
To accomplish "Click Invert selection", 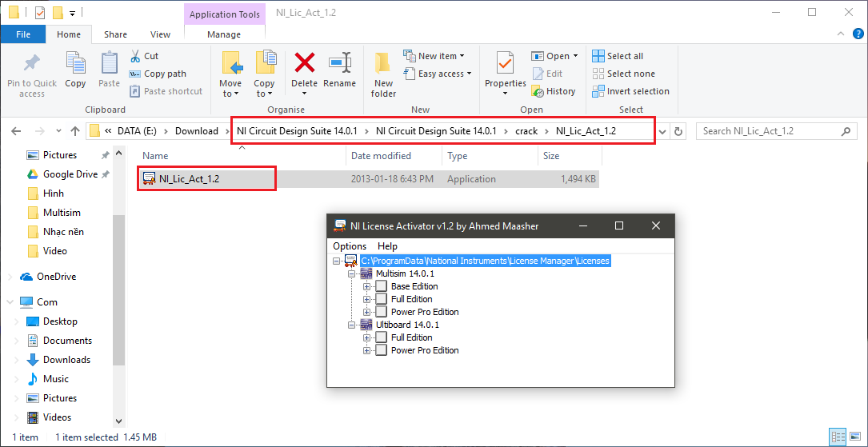I will pos(630,91).
